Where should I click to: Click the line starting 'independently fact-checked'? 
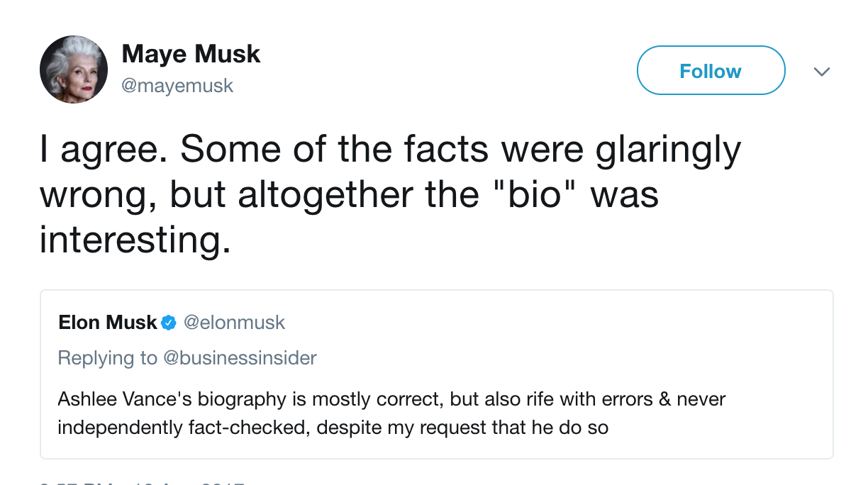pos(333,428)
